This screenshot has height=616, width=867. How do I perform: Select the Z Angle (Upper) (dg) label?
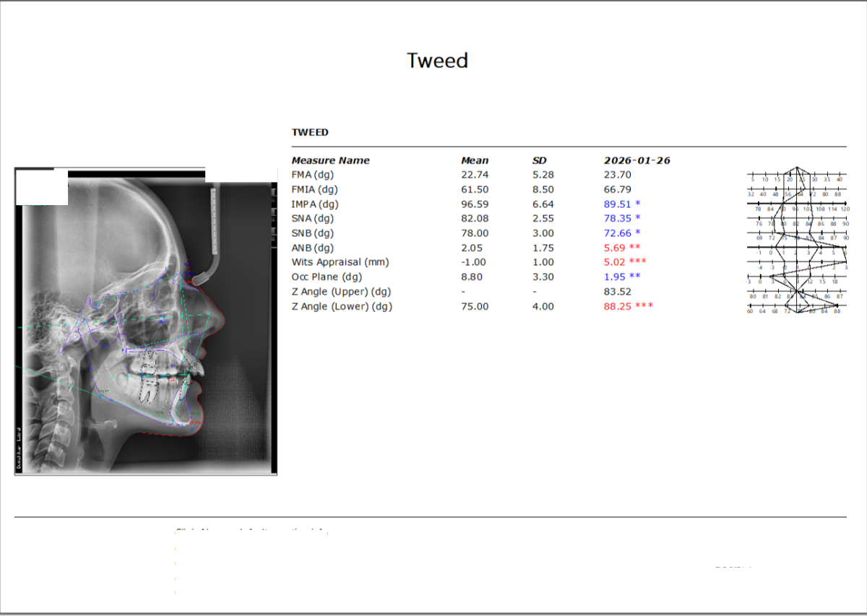(x=341, y=292)
